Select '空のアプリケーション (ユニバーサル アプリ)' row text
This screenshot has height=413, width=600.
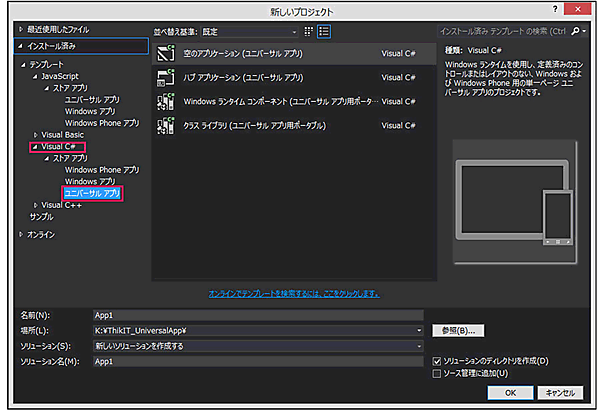point(243,54)
